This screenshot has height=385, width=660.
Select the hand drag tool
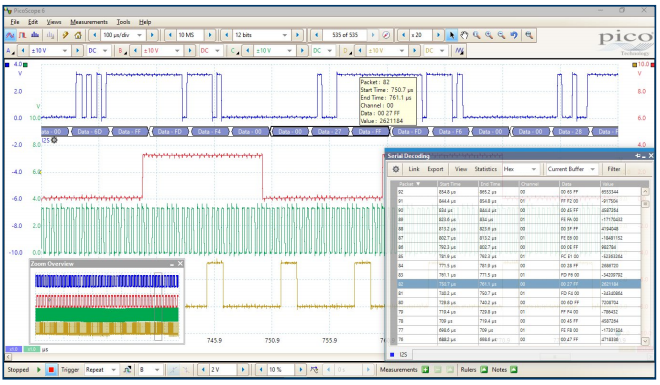click(464, 35)
